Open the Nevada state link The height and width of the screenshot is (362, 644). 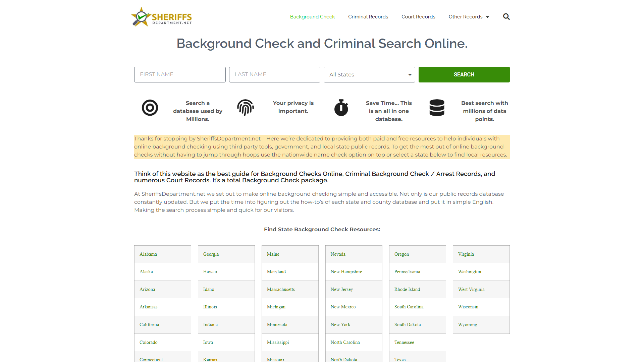tap(338, 254)
